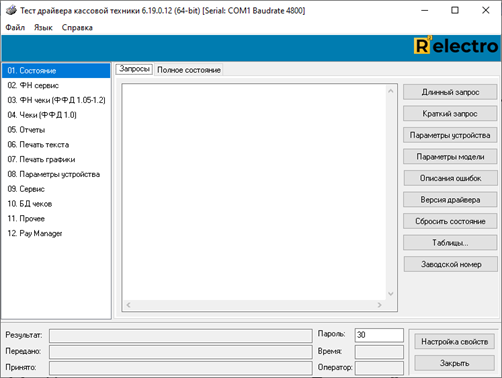This screenshot has width=502, height=378.
Task: Click scroll right arrow in output area
Action: (x=379, y=305)
